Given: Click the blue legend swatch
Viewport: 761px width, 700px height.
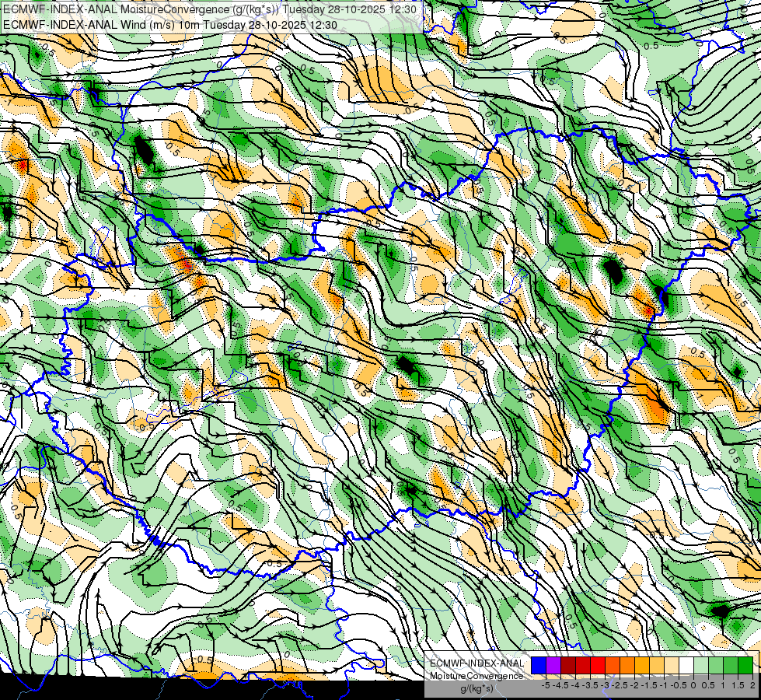Looking at the screenshot, I should 539,666.
